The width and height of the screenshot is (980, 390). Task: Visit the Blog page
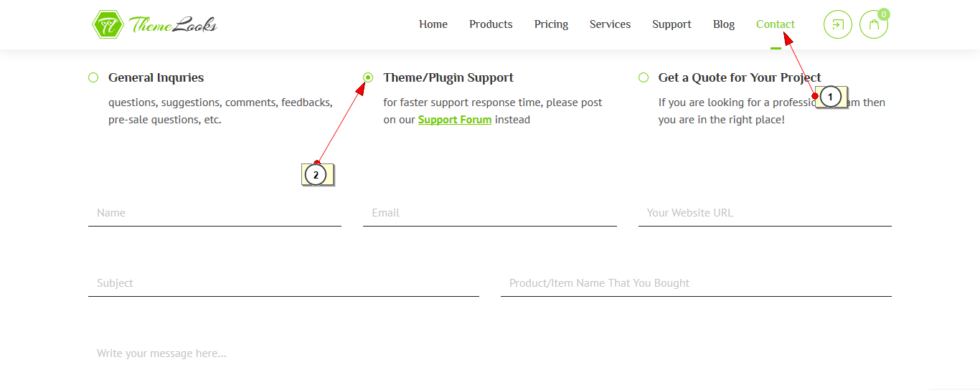tap(724, 24)
